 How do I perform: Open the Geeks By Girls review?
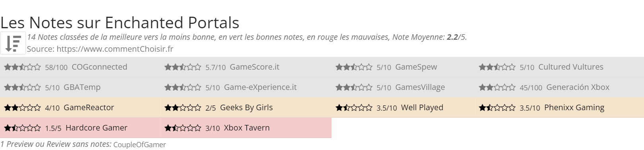click(246, 107)
